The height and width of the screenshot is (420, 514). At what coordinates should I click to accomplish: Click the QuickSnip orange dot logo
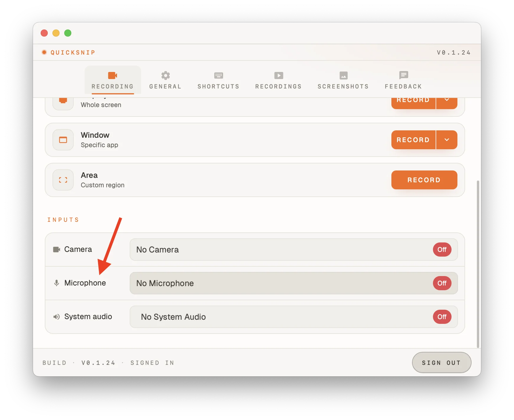tap(44, 52)
